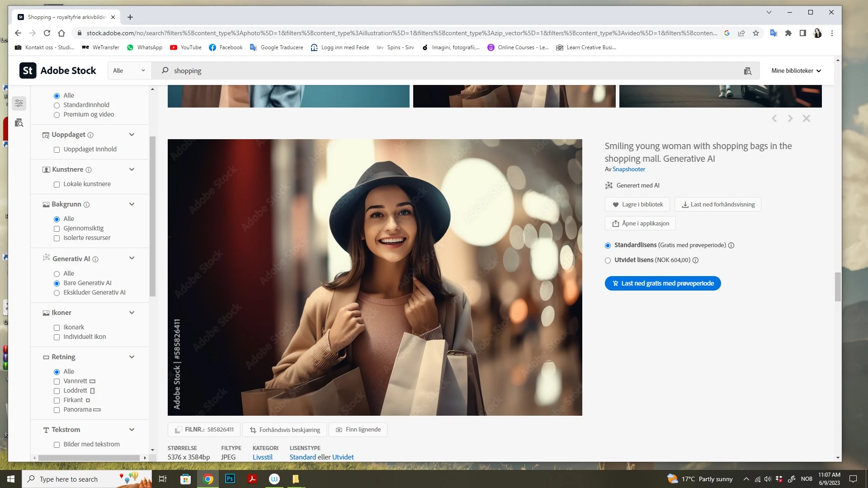Click the find similar icon in left sidebar

pyautogui.click(x=19, y=123)
